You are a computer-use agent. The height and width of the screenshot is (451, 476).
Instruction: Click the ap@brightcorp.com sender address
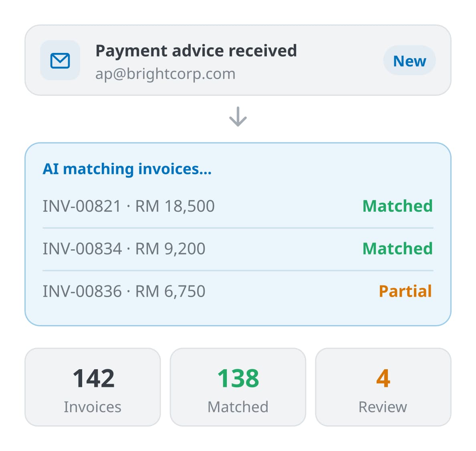click(x=165, y=74)
